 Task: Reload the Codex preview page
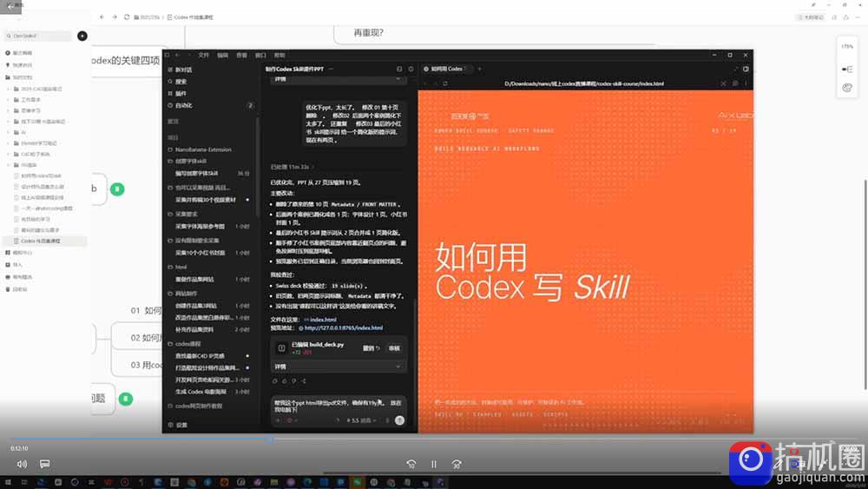click(x=445, y=83)
